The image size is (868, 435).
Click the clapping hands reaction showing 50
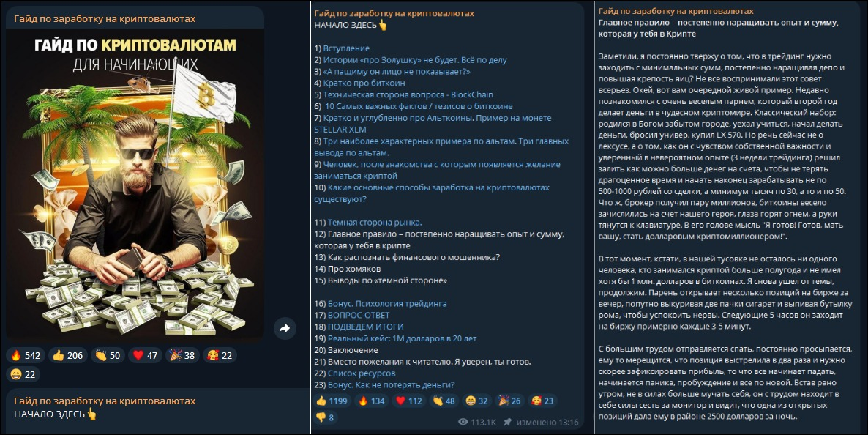108,356
